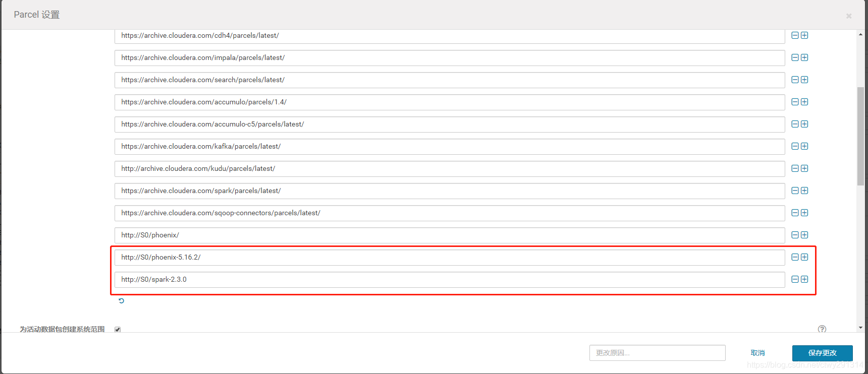Image resolution: width=868 pixels, height=374 pixels.
Task: Close the Parcel 设置 dialog
Action: (x=849, y=16)
